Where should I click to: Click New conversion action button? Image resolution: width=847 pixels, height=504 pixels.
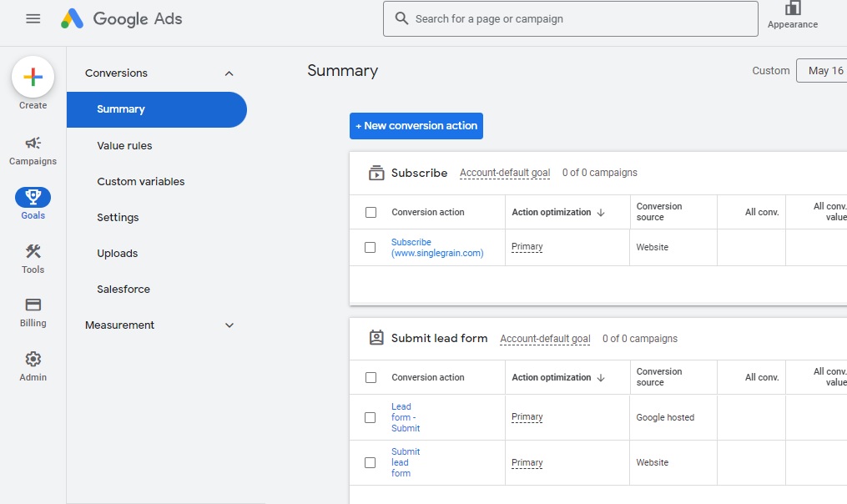coord(416,126)
